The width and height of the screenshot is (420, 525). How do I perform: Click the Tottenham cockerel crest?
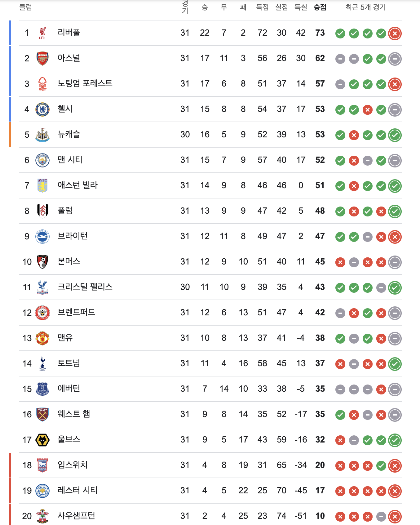[x=42, y=363]
